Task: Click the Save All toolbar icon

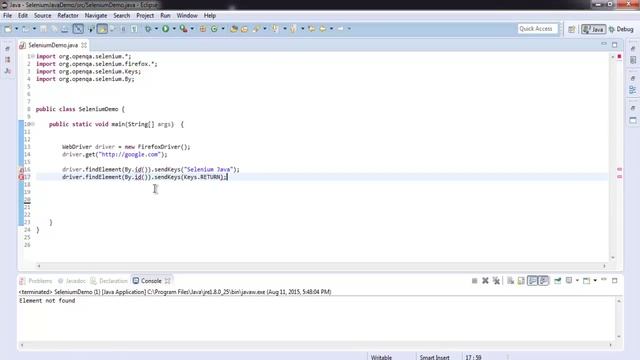Action: pyautogui.click(x=54, y=29)
